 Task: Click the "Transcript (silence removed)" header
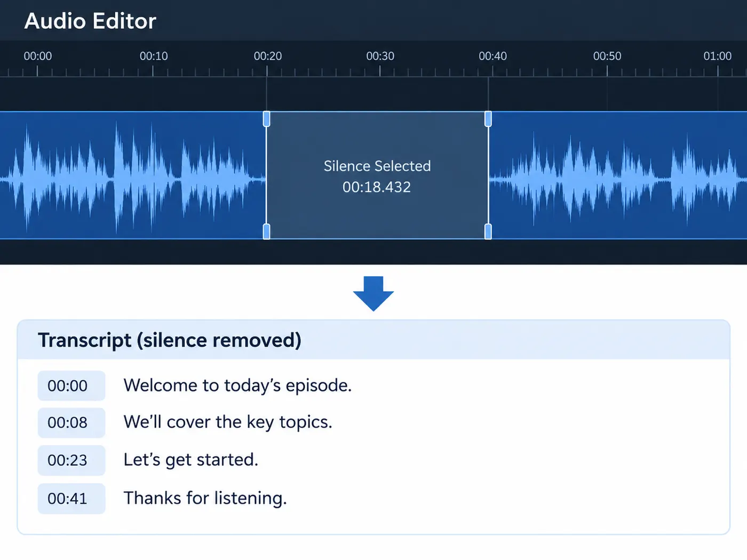[170, 340]
